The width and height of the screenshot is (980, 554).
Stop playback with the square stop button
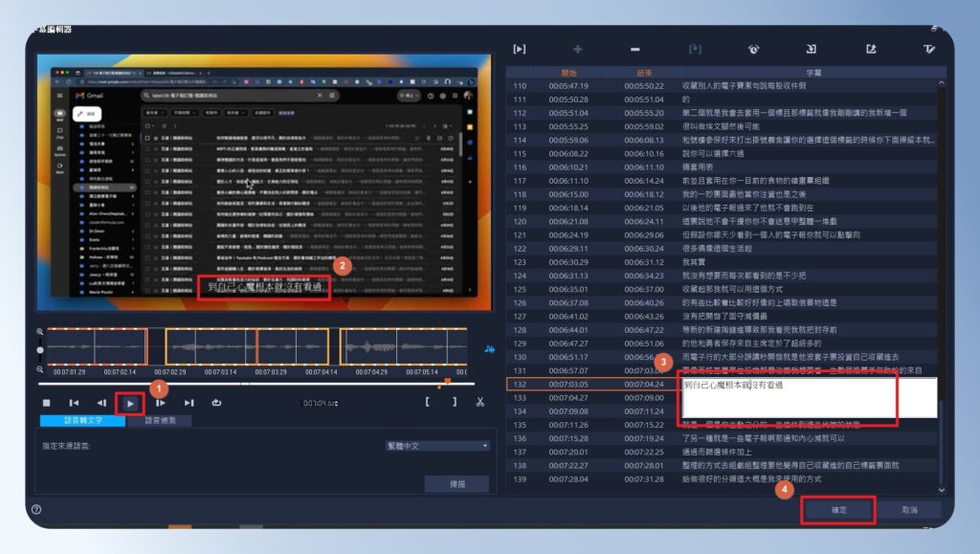click(x=46, y=403)
